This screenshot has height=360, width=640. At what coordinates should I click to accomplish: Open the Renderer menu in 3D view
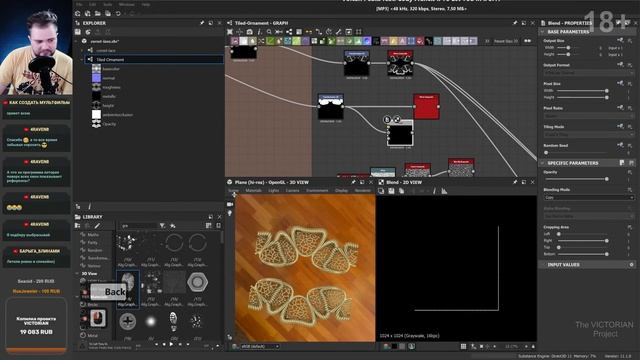pyautogui.click(x=362, y=191)
